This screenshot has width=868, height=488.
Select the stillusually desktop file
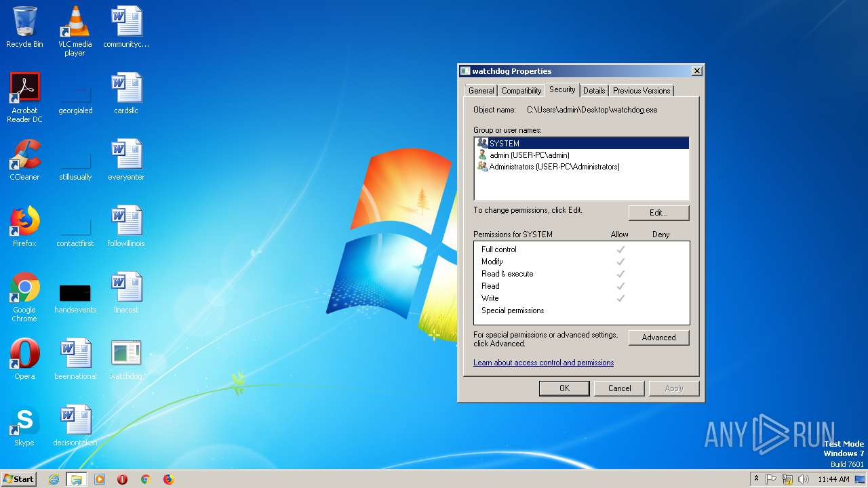coord(75,164)
